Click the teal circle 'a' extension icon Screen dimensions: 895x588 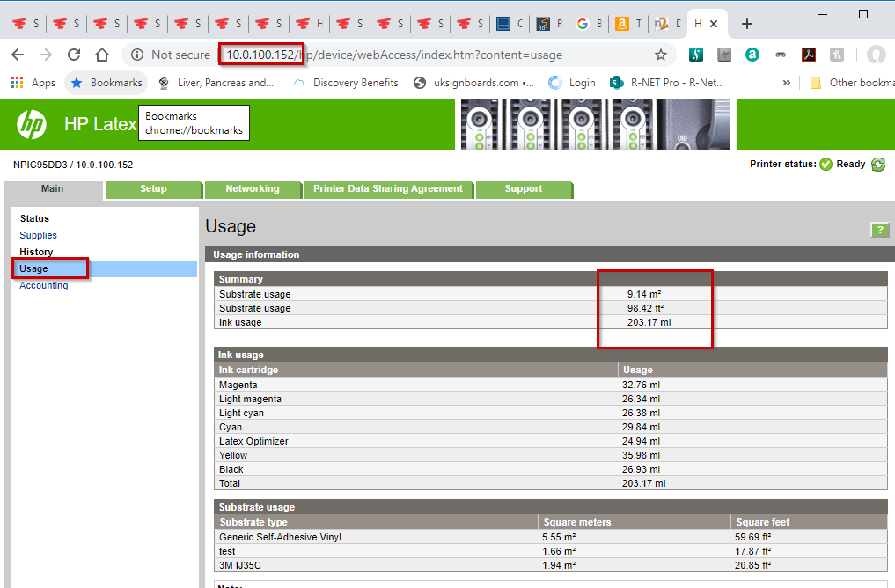click(x=752, y=55)
